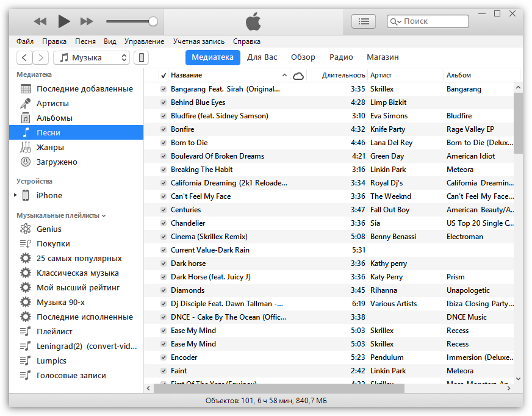Switch to the Радио tab
The image size is (532, 416).
341,57
